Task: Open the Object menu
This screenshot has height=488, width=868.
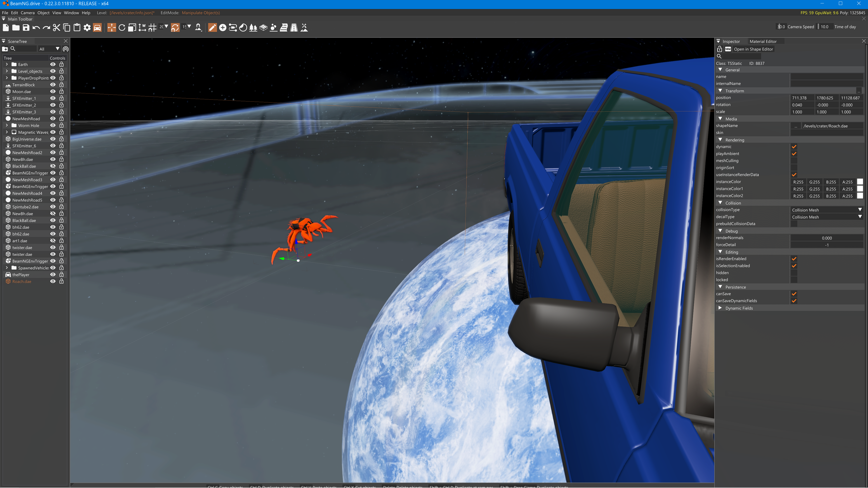Action: click(43, 13)
